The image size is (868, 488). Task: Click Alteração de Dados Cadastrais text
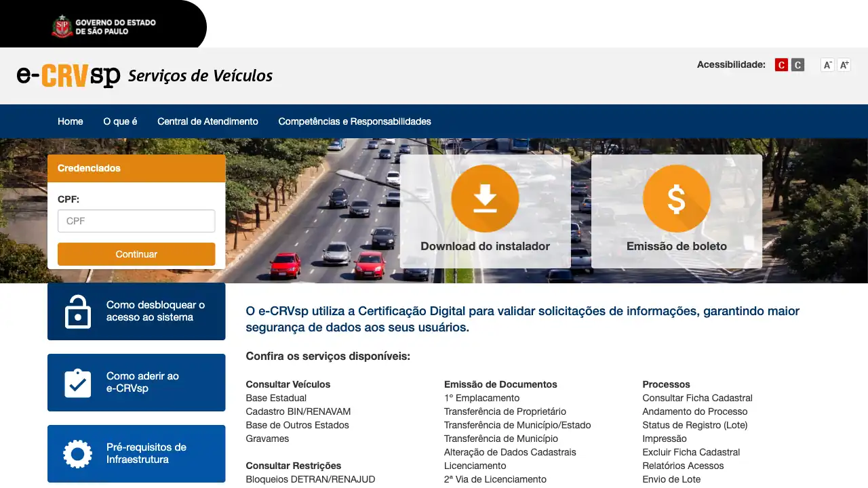(510, 452)
